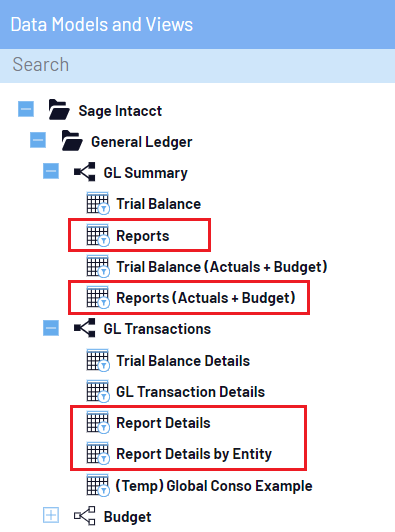Viewport: 395px width, 532px height.
Task: Expand the Budget model node
Action: point(51,516)
